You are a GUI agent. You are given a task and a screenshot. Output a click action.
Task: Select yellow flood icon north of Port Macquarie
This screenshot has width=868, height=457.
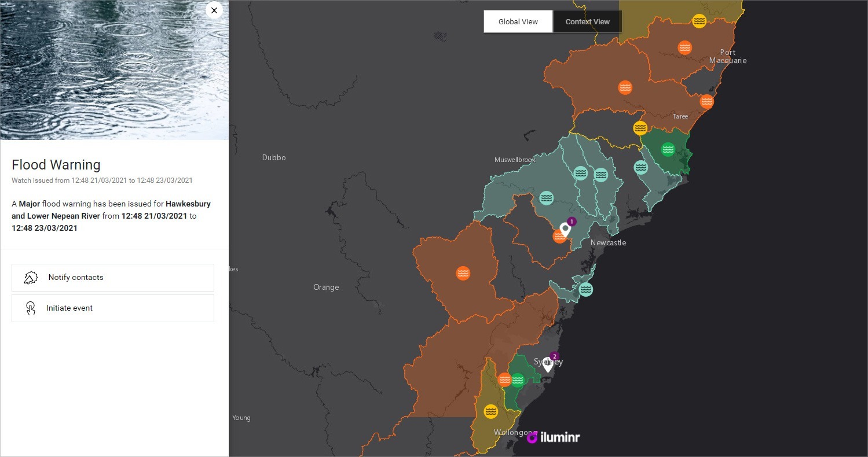[x=699, y=21]
